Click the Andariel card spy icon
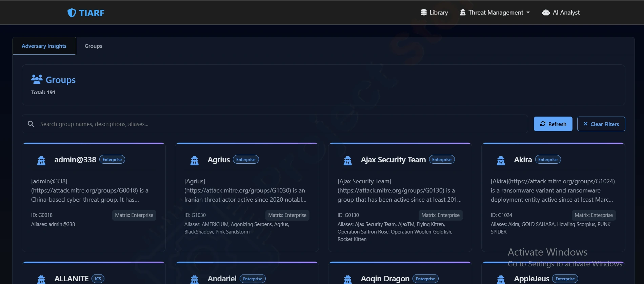This screenshot has width=644, height=284. [x=195, y=279]
